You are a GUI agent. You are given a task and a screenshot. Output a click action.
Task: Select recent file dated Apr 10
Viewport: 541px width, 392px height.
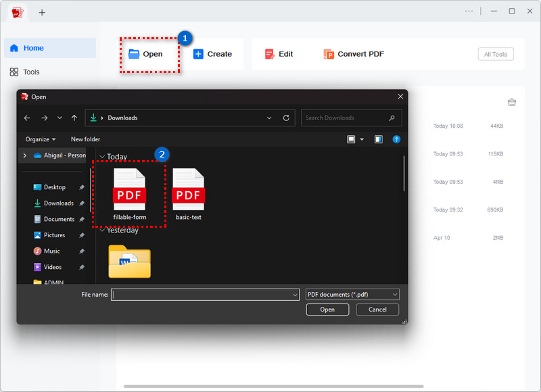(469, 238)
